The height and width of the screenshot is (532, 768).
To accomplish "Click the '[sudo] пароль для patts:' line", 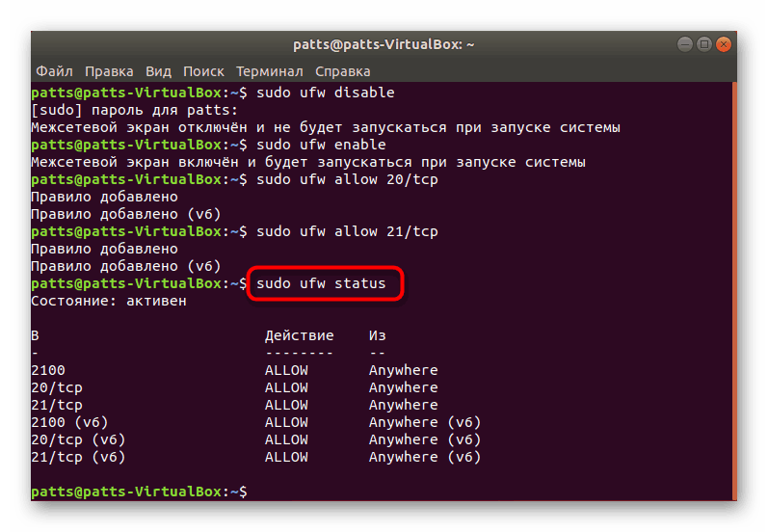I will [x=134, y=110].
